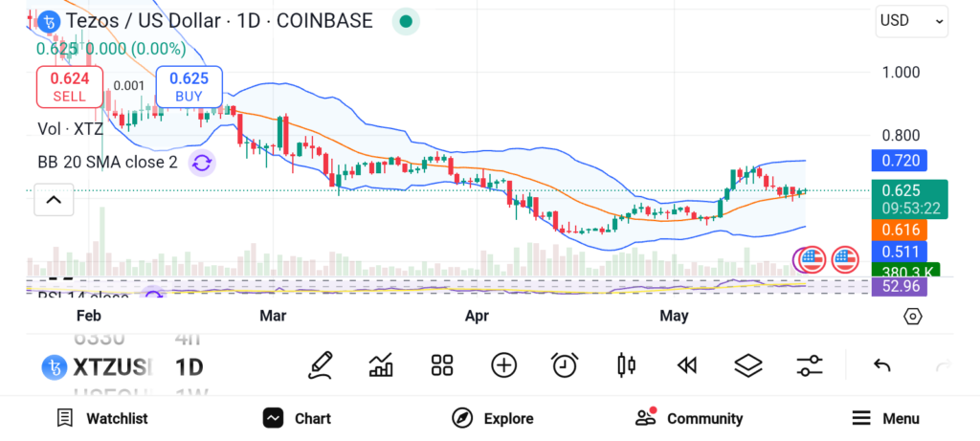
Task: Undo last action arrow
Action: [x=881, y=365]
